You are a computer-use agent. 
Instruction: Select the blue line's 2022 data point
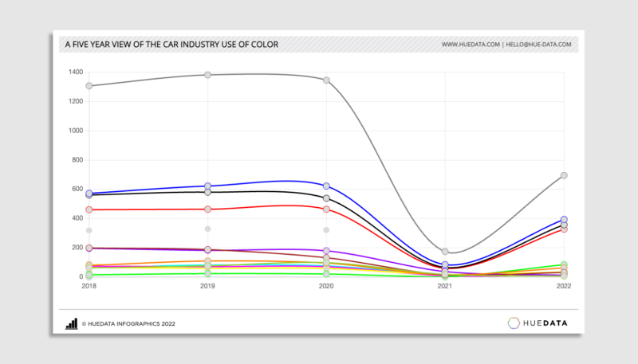pyautogui.click(x=564, y=219)
